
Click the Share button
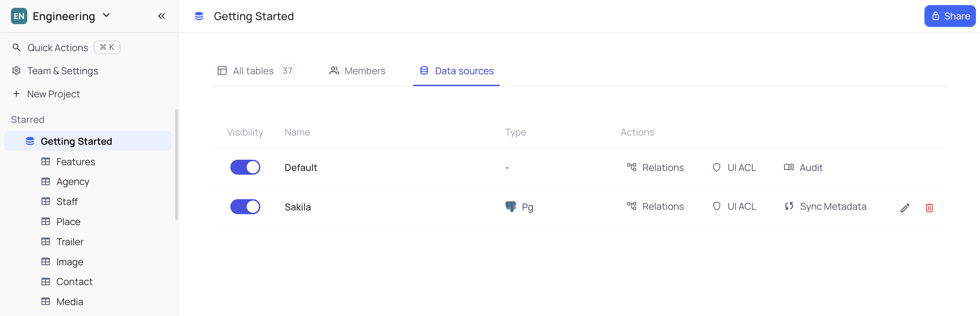(950, 16)
